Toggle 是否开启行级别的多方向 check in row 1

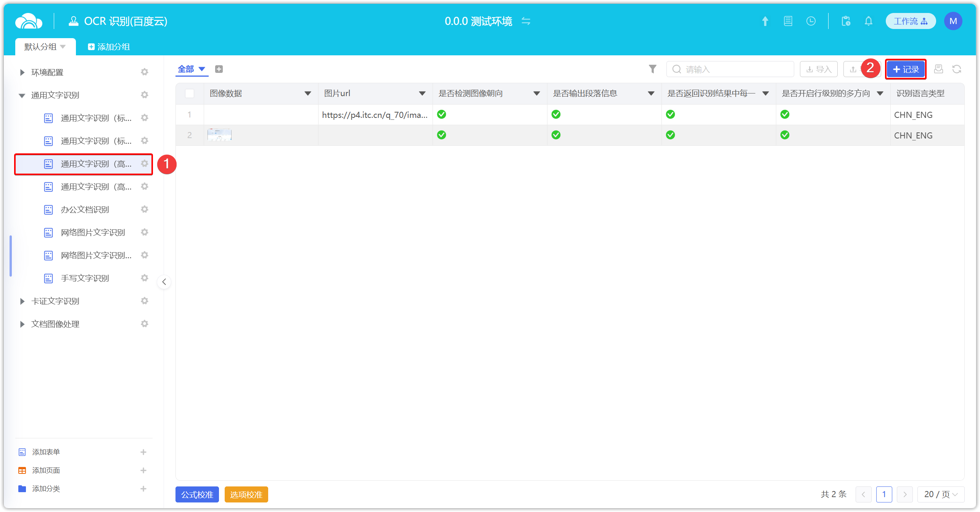785,114
